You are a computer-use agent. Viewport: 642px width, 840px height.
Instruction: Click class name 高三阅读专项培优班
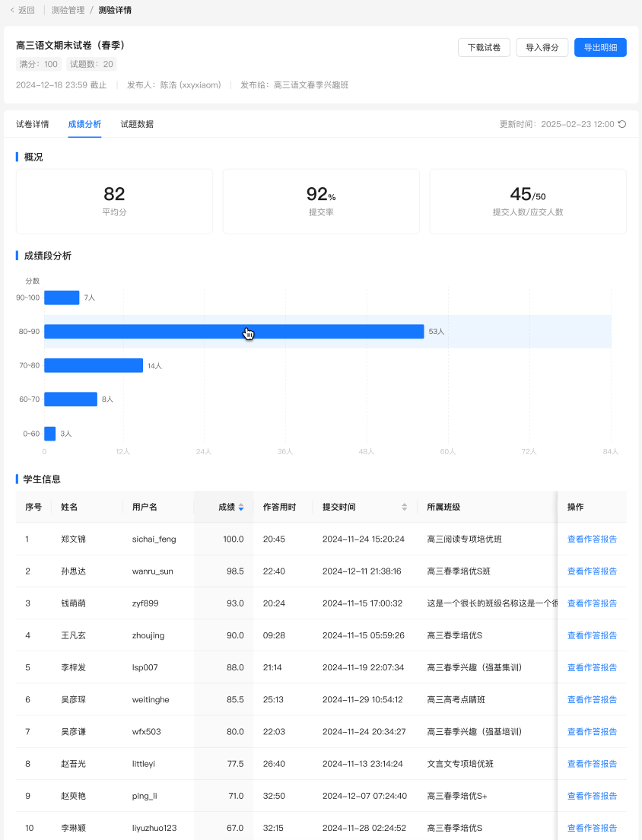tap(464, 539)
